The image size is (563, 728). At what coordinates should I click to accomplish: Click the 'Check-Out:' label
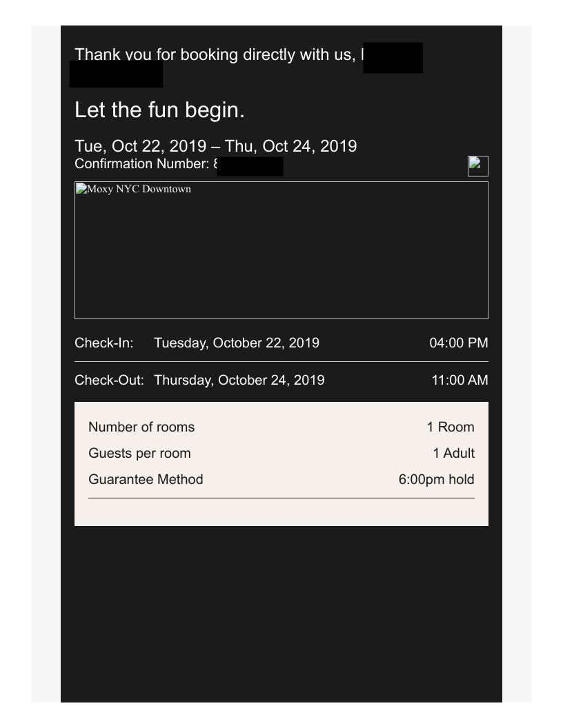coord(109,380)
